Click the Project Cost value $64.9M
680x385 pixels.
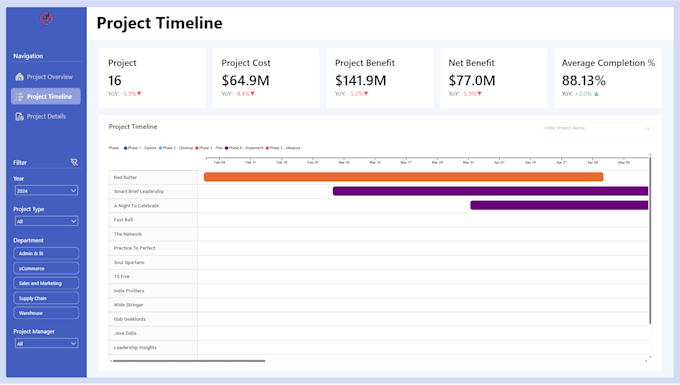coord(245,81)
